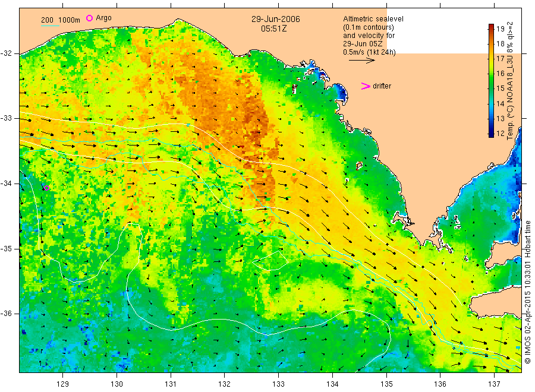
Task: Click the date text 29-Jun-2006
Action: 276,19
